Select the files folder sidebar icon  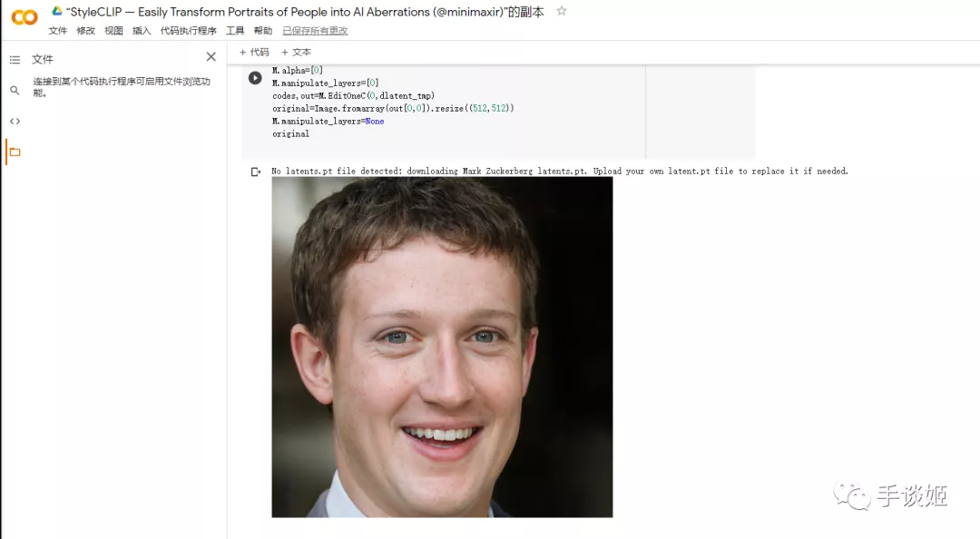tap(15, 152)
